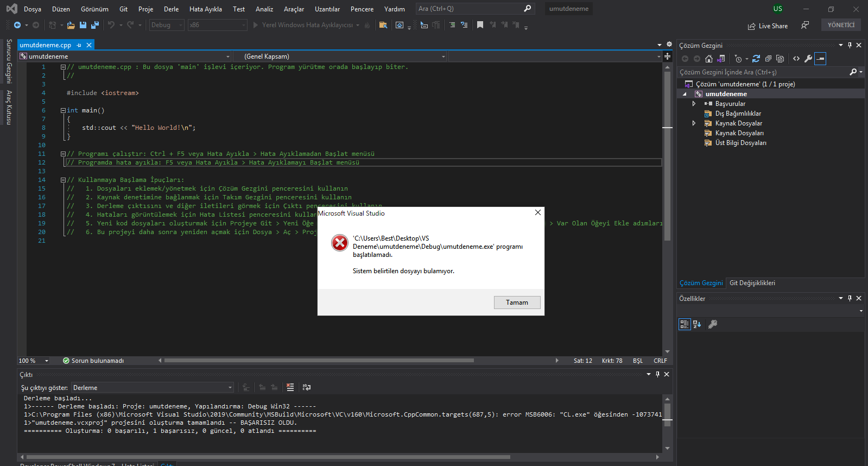The width and height of the screenshot is (868, 466).
Task: Open the Proje menu
Action: click(145, 9)
